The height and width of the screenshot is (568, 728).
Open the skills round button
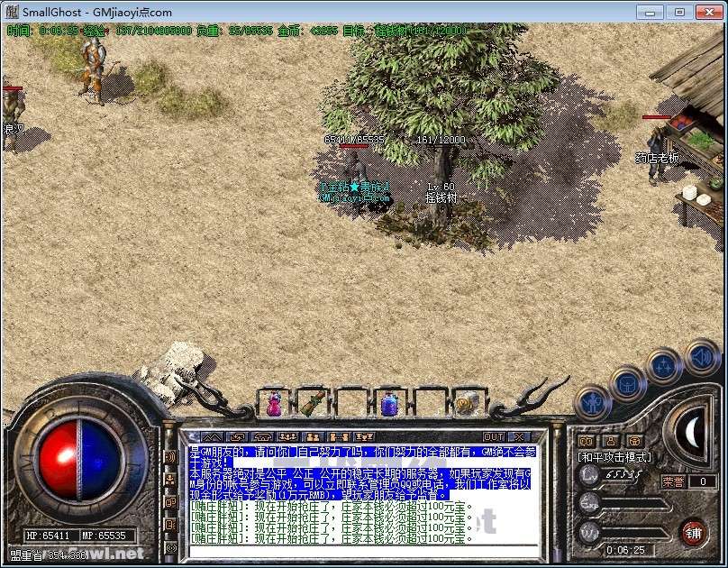pyautogui.click(x=665, y=365)
